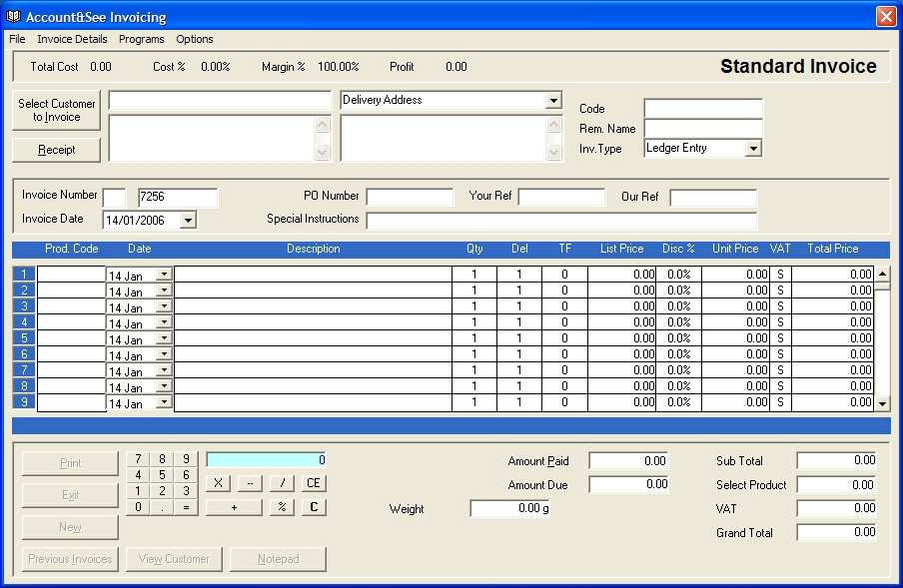Open the date dropdown on row 7
Image resolution: width=903 pixels, height=588 pixels.
(x=164, y=370)
